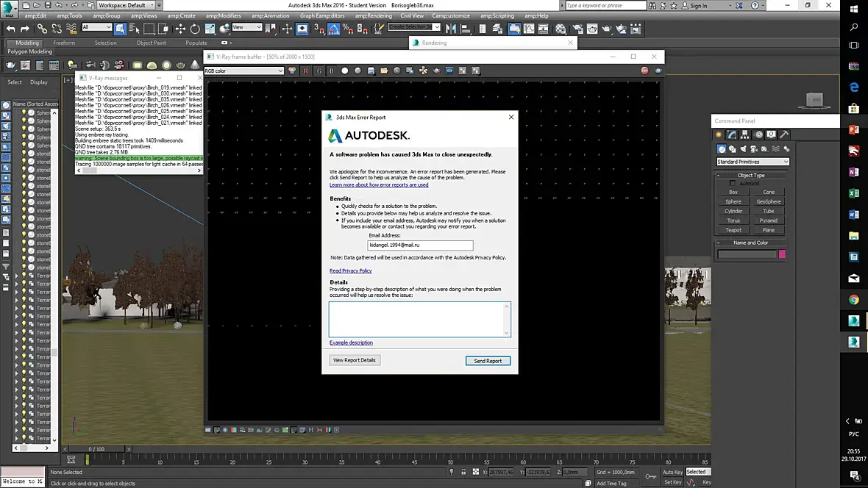Open the Hierarchy tab in Command Panel
Screen dimensions: 868x488
tap(744, 134)
